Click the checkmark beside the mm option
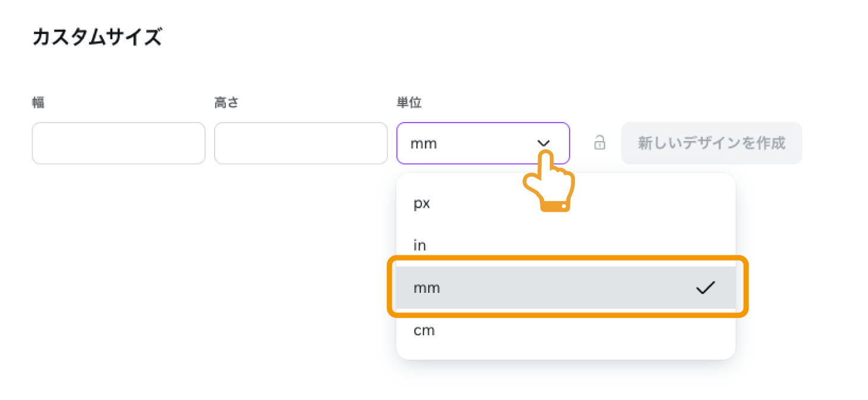 pos(705,288)
